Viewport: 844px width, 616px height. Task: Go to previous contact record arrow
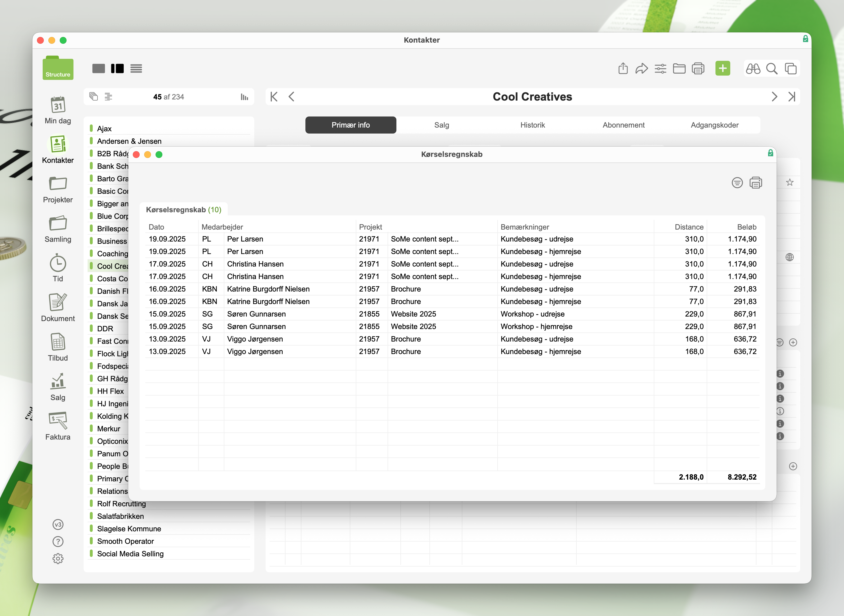click(292, 97)
